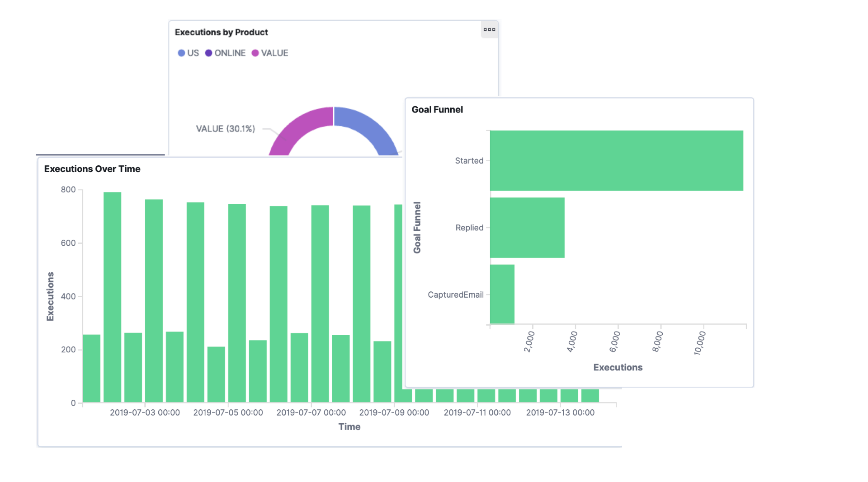Click the Started bar in Goal Funnel
The width and height of the screenshot is (868, 482).
pyautogui.click(x=616, y=160)
